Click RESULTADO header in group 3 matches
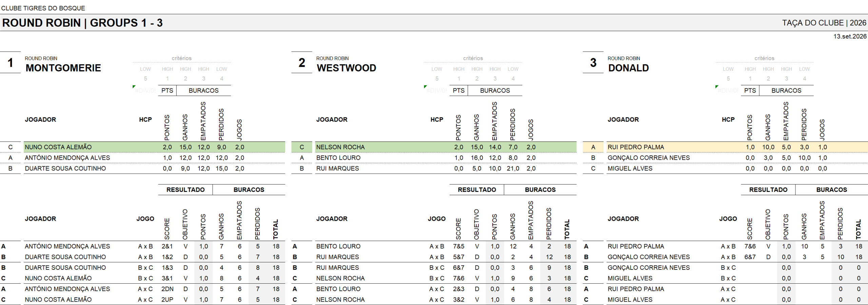 tap(768, 190)
